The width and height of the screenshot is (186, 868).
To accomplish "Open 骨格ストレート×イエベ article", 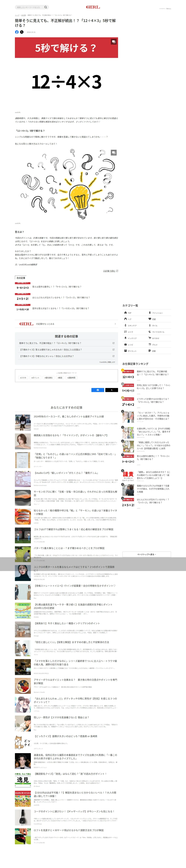I will [66, 592].
